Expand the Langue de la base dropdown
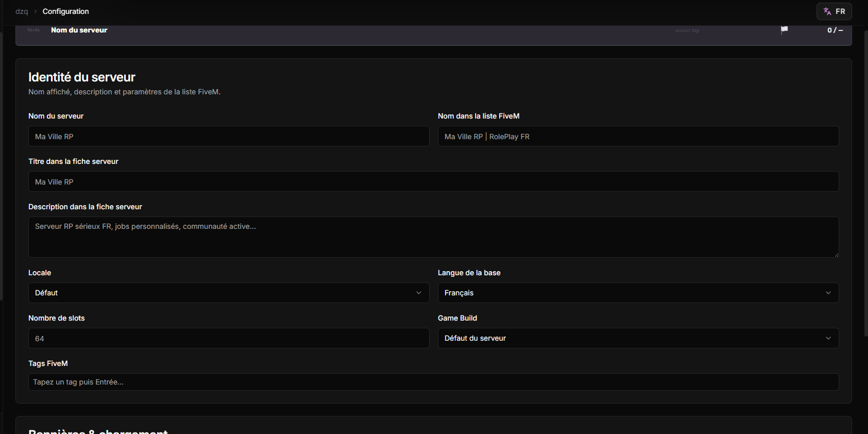The height and width of the screenshot is (434, 868). click(x=638, y=293)
